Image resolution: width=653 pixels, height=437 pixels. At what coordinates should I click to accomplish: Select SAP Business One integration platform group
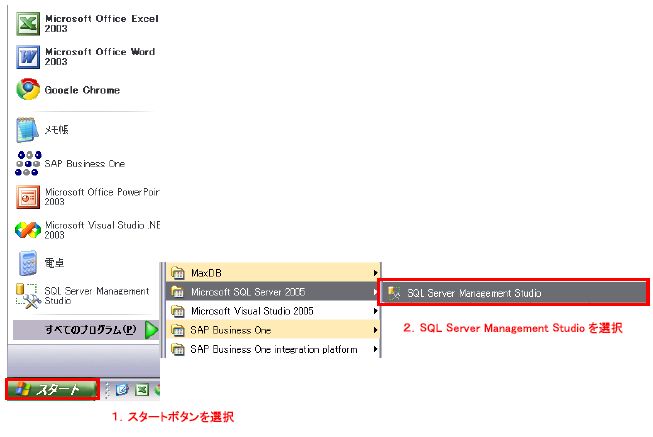(273, 349)
